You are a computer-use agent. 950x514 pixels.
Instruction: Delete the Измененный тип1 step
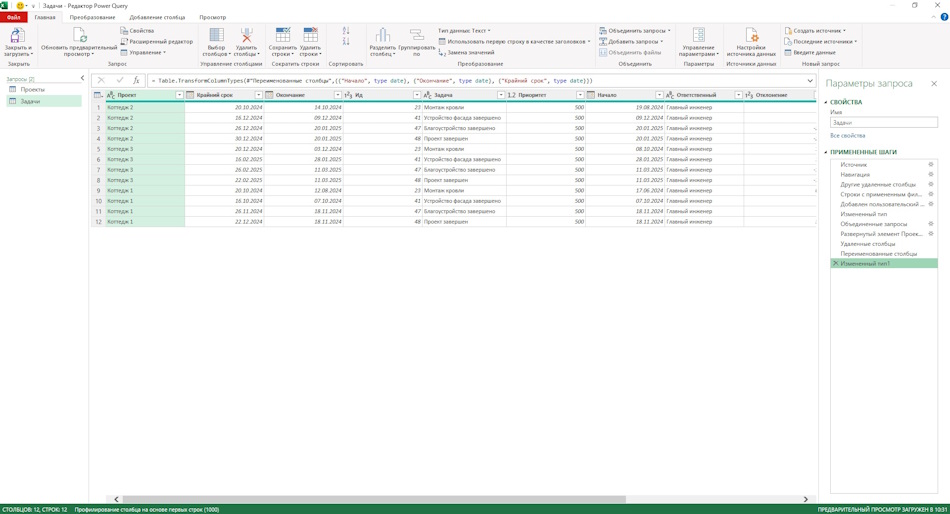click(x=835, y=264)
